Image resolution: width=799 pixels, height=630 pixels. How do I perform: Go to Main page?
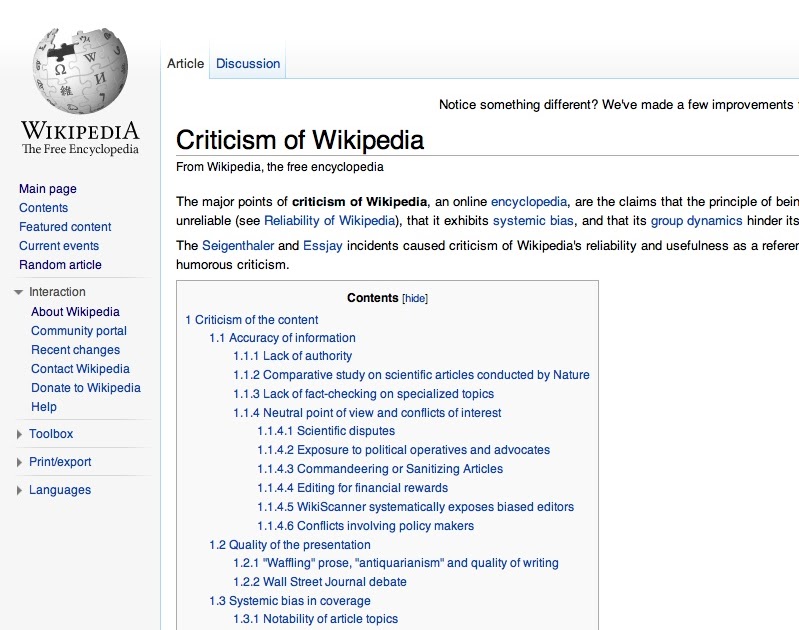tap(48, 189)
